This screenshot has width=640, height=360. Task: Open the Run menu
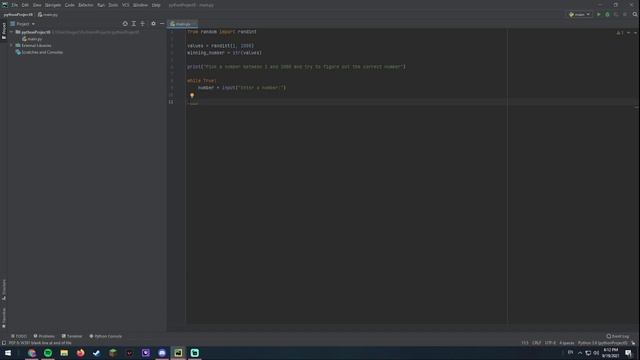tap(101, 5)
